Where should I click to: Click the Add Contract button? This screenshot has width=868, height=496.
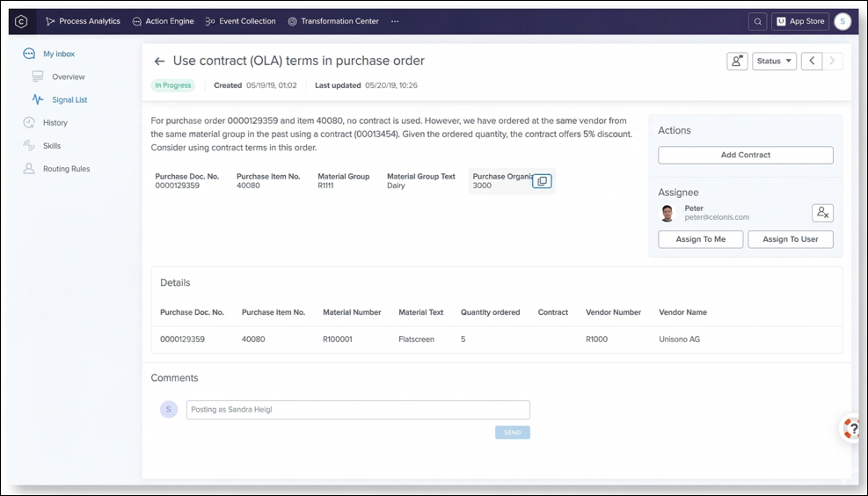coord(745,155)
